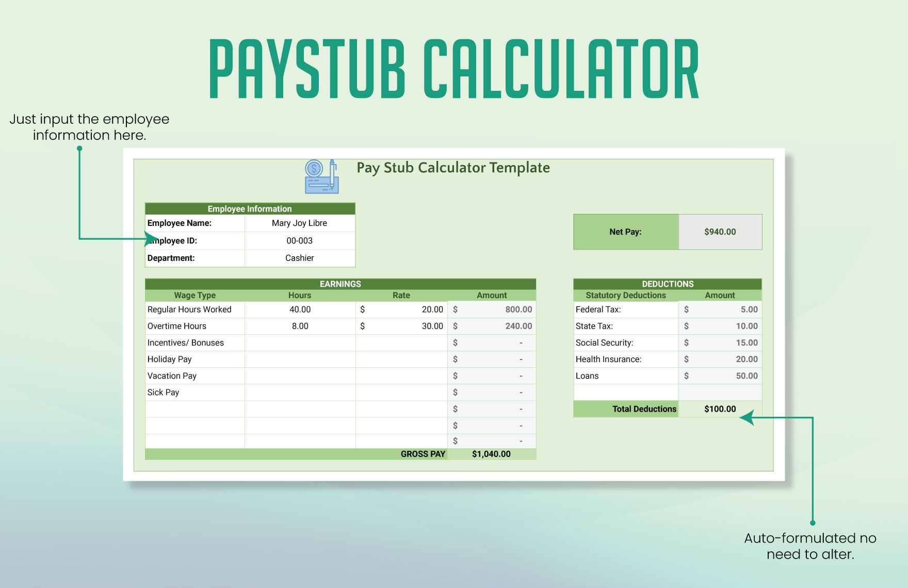Viewport: 908px width, 588px height.
Task: Click the regular amount cell 800.00
Action: point(492,309)
